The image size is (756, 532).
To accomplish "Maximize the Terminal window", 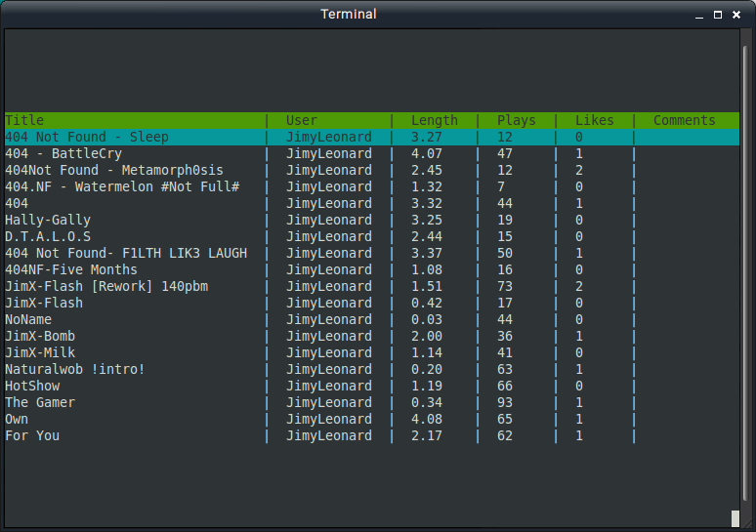I will tap(718, 15).
